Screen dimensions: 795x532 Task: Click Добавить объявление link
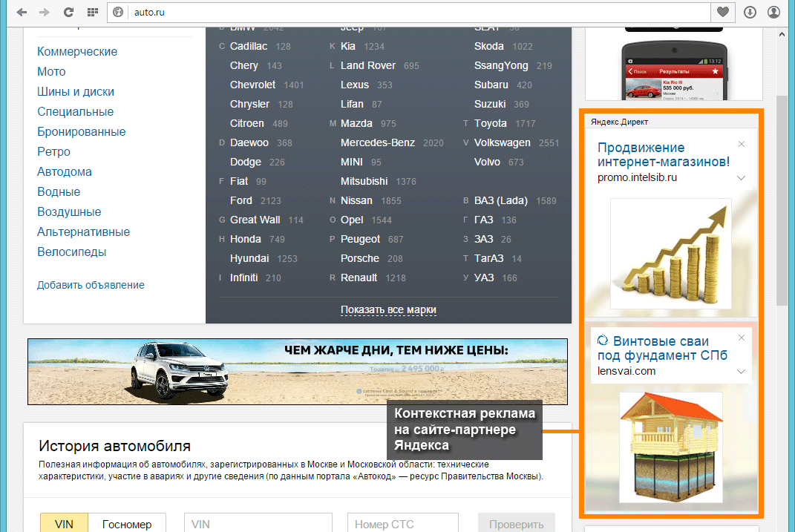[x=91, y=285]
